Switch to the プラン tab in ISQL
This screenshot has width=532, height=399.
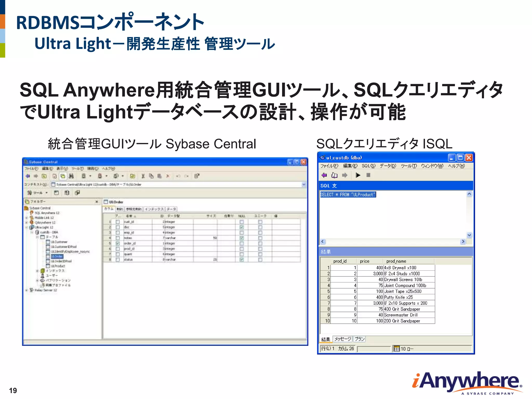360,339
